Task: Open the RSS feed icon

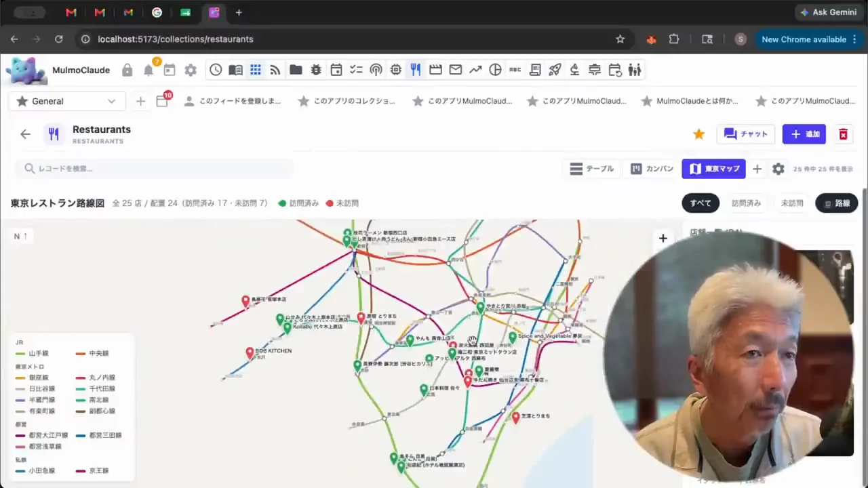Action: [275, 70]
